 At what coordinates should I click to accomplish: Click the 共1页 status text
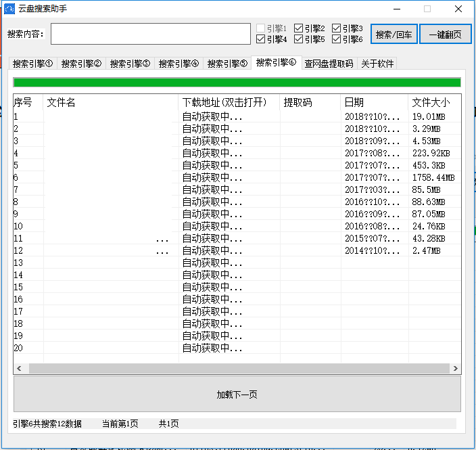pos(169,424)
